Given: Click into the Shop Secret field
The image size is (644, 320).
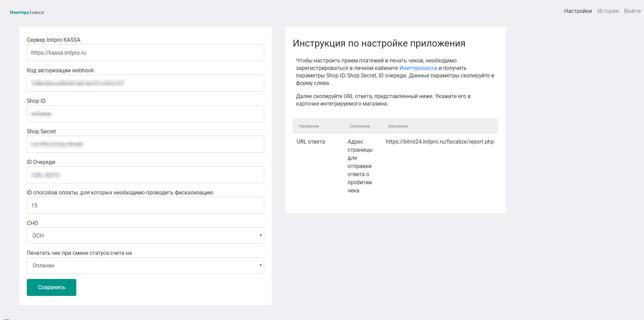Looking at the screenshot, I should 145,144.
